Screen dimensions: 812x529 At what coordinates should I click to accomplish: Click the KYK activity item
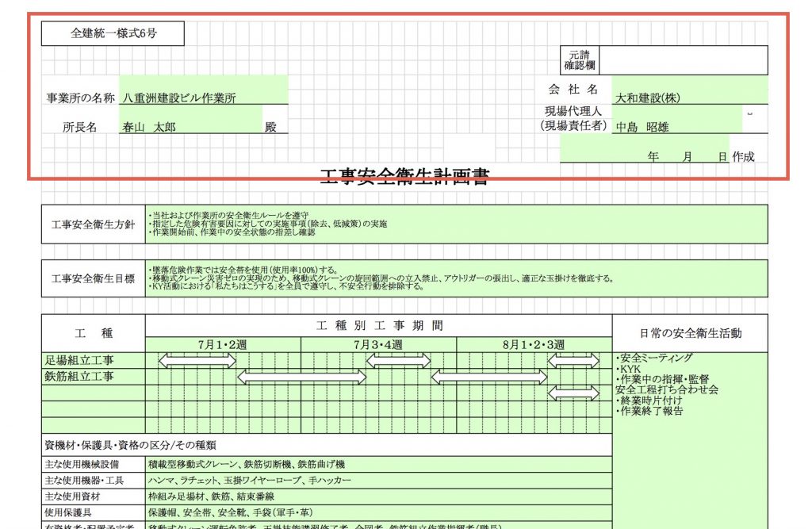pyautogui.click(x=628, y=369)
